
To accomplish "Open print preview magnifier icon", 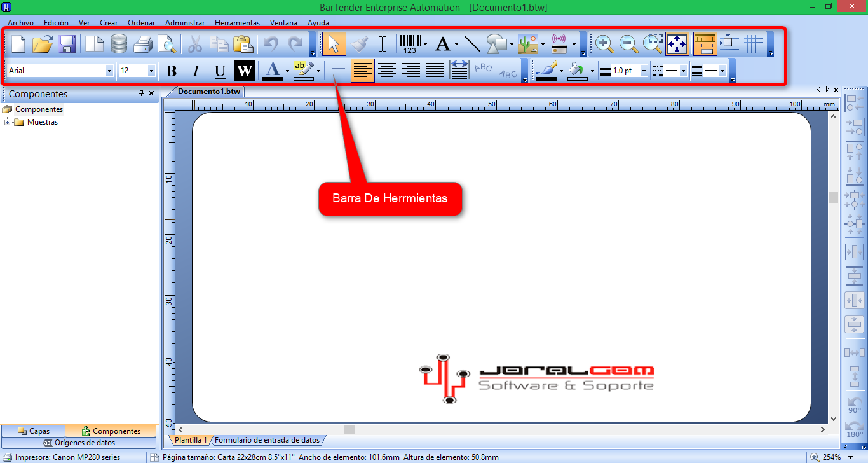I will (x=166, y=44).
